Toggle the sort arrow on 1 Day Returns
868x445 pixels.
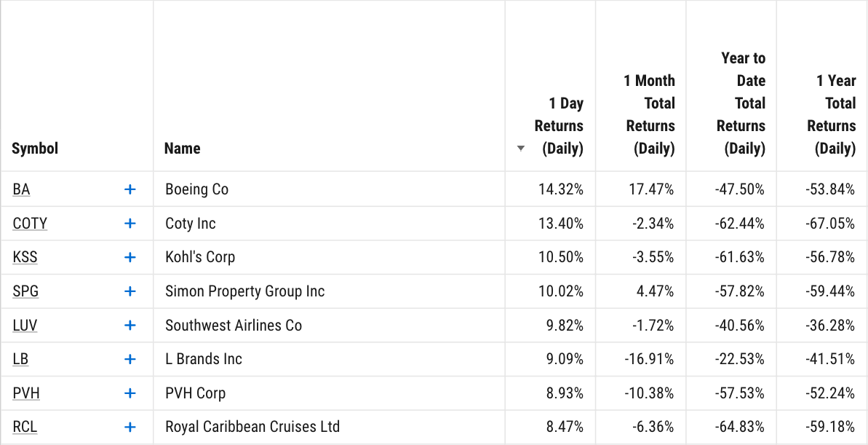[520, 149]
